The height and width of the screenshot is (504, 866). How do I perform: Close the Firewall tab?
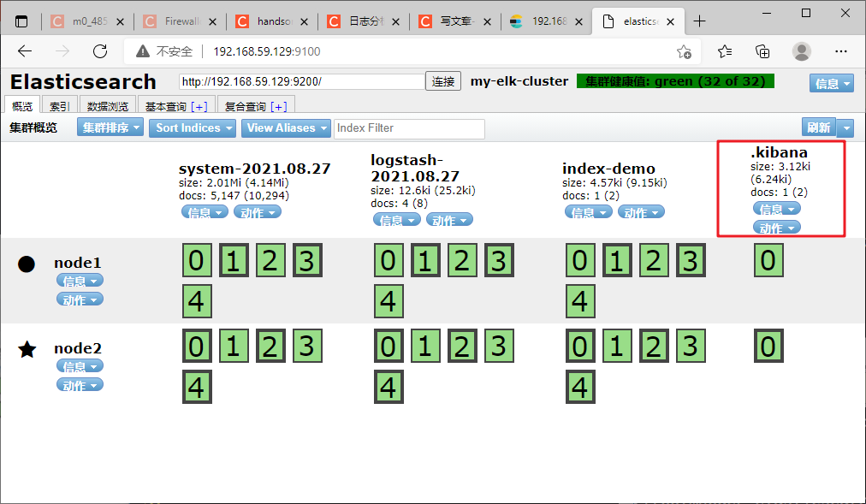coord(212,21)
